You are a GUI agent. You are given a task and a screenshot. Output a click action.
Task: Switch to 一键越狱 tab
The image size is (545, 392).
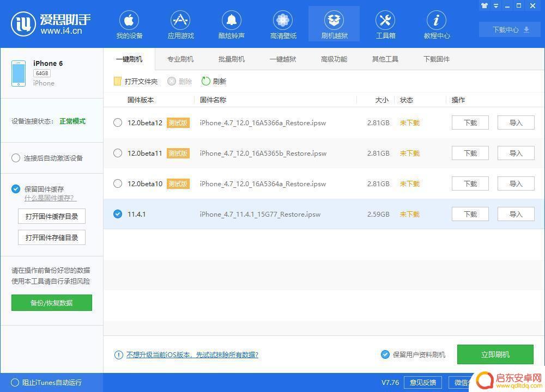[x=282, y=59]
